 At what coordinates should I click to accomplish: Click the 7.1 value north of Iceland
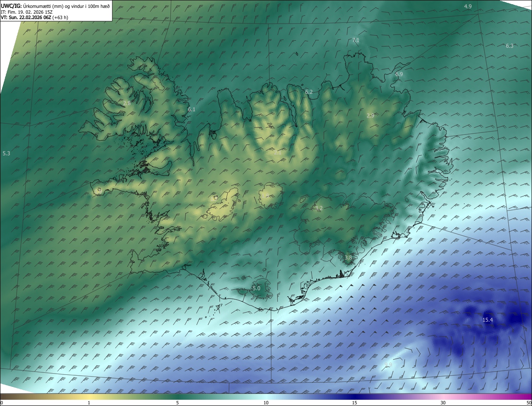pyautogui.click(x=356, y=40)
